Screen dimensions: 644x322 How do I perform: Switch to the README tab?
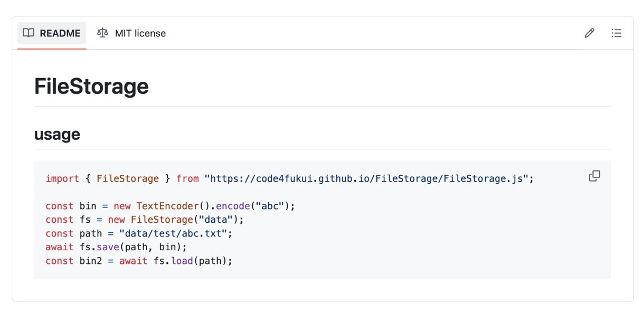pos(52,33)
